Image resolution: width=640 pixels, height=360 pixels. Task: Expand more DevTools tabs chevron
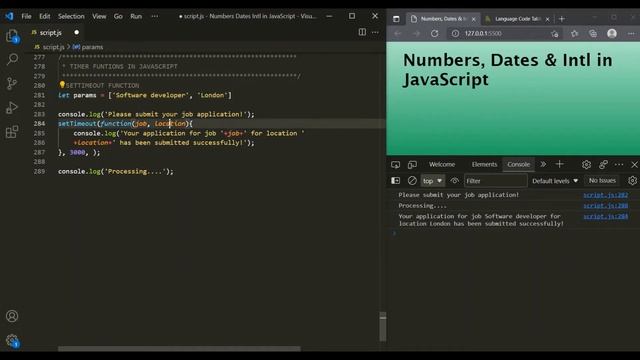pyautogui.click(x=543, y=164)
